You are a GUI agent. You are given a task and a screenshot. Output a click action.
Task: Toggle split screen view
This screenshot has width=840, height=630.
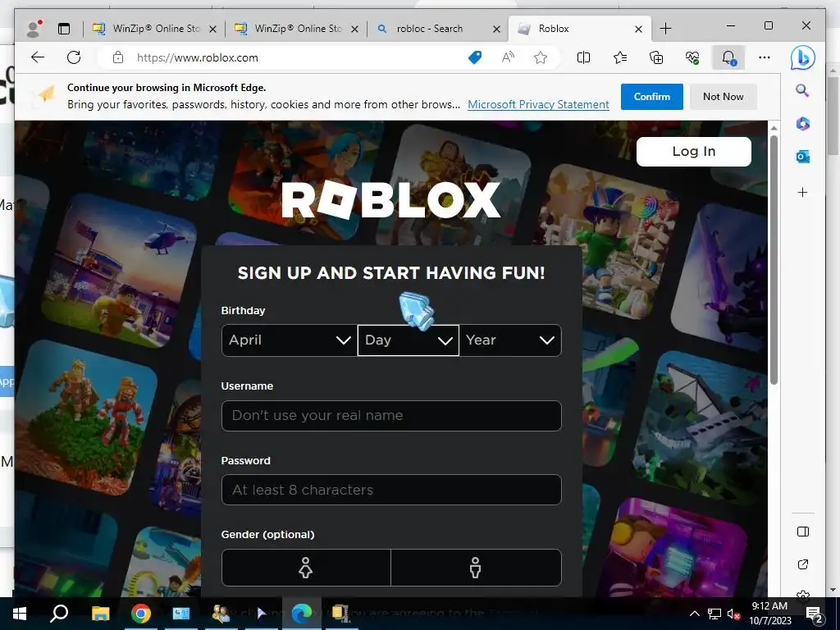[x=583, y=57]
